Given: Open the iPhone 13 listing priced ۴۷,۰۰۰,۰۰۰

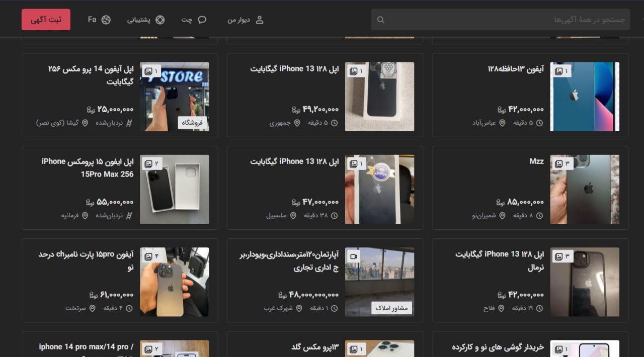Looking at the screenshot, I should [x=294, y=161].
